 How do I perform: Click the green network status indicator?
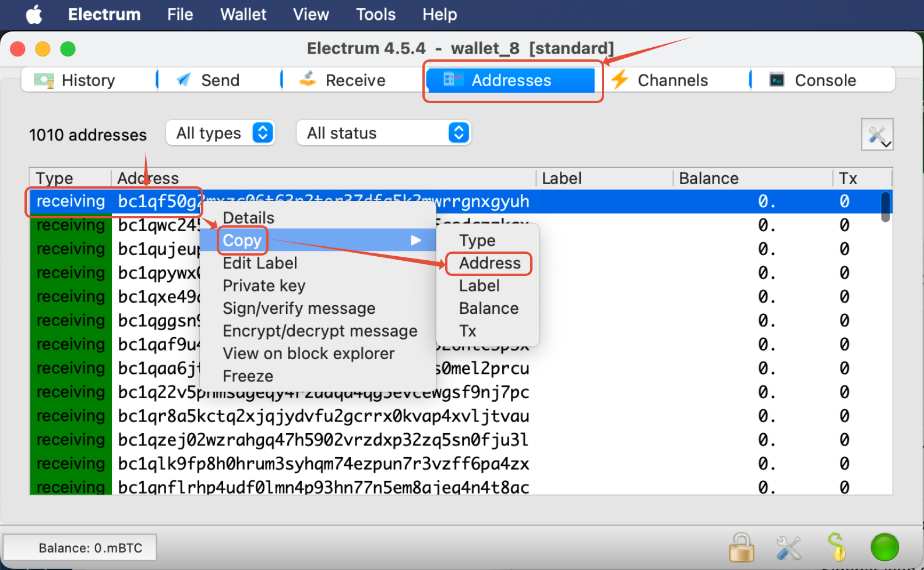[884, 548]
